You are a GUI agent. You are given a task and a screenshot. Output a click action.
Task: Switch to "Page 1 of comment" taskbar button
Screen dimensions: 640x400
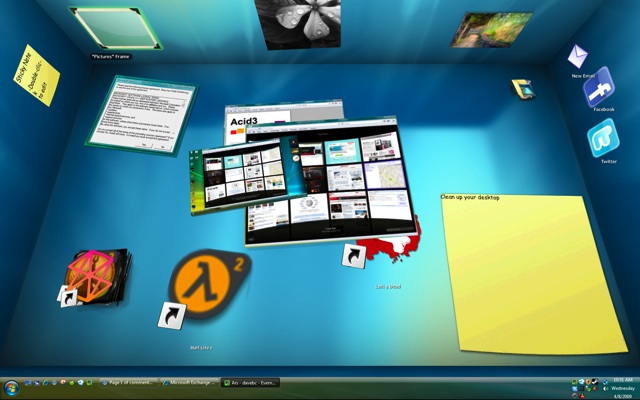pos(128,383)
